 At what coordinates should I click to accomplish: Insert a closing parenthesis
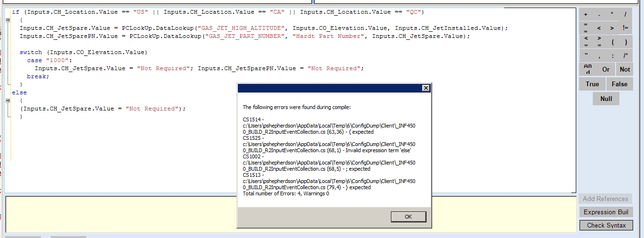coord(626,42)
